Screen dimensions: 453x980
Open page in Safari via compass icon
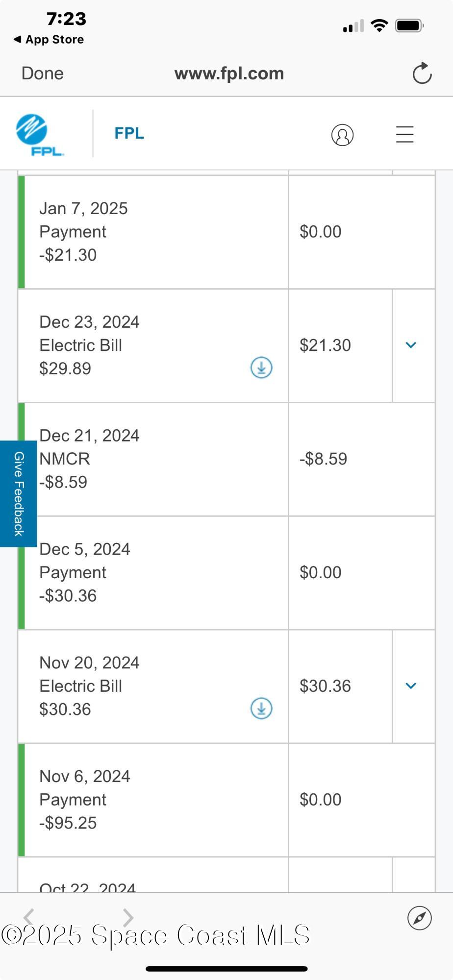419,918
